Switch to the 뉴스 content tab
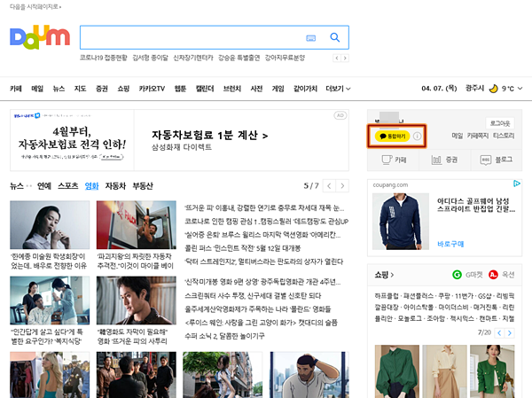 tap(16, 186)
